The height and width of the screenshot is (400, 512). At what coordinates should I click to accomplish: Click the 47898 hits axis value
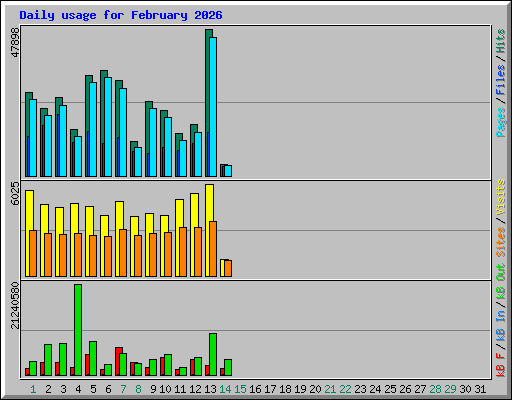(15, 42)
